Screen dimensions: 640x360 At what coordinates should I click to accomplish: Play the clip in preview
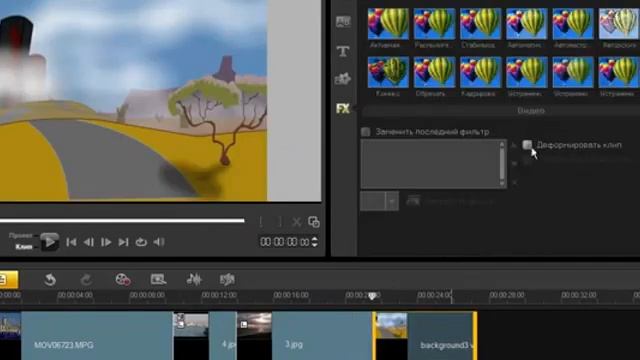point(49,242)
